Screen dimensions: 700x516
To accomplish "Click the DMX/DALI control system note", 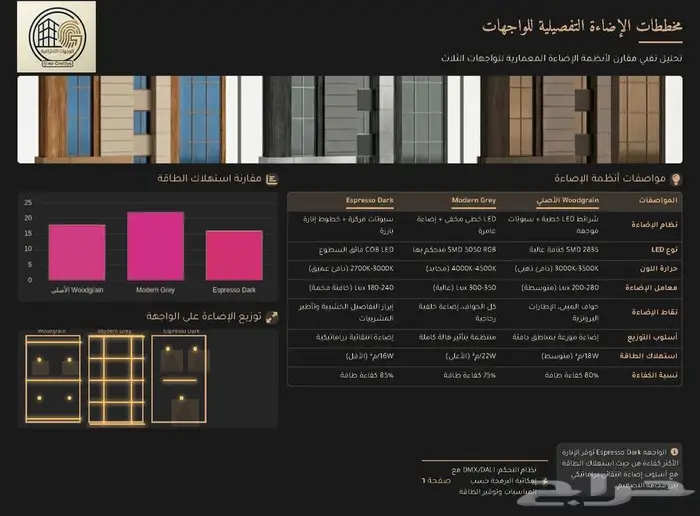I will pos(498,481).
